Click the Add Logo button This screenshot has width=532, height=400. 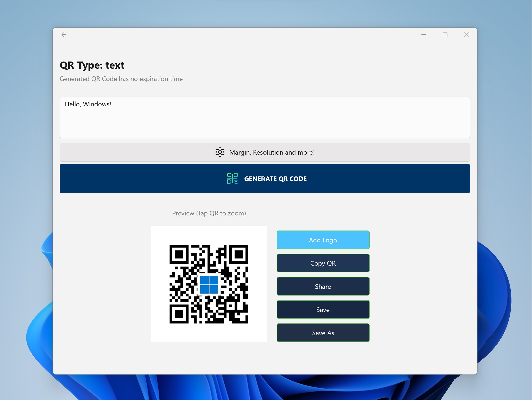tap(323, 240)
